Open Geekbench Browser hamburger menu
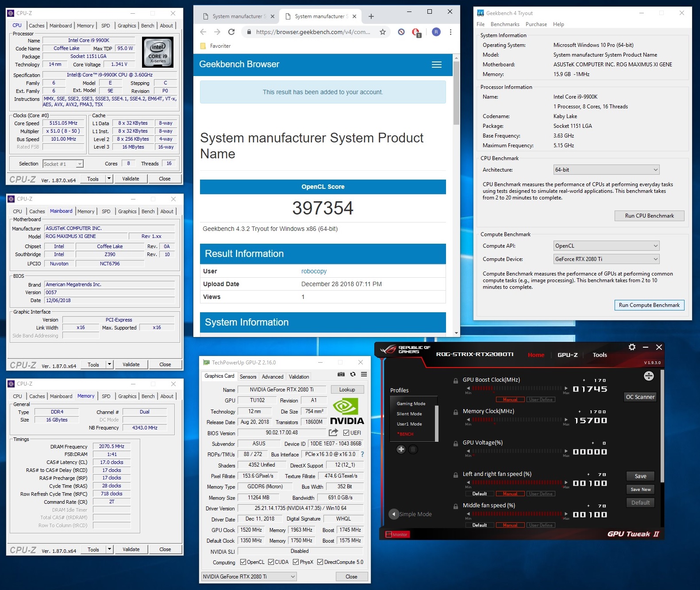 pos(437,65)
